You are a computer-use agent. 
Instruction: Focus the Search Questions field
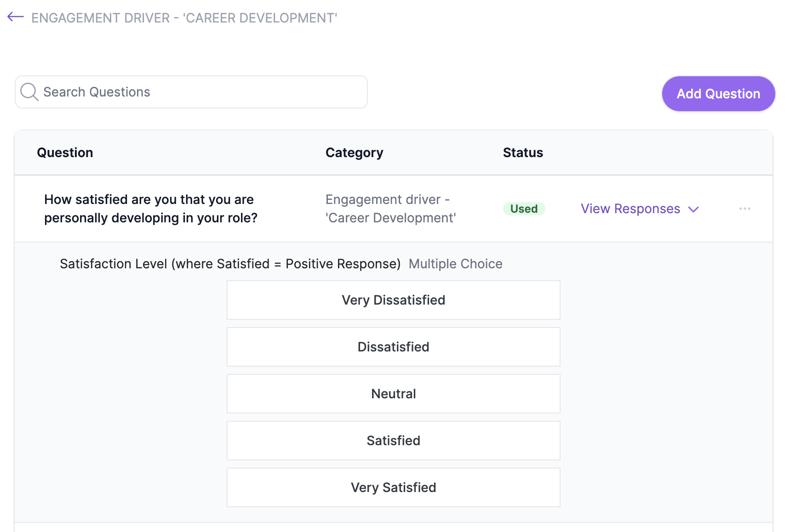191,92
